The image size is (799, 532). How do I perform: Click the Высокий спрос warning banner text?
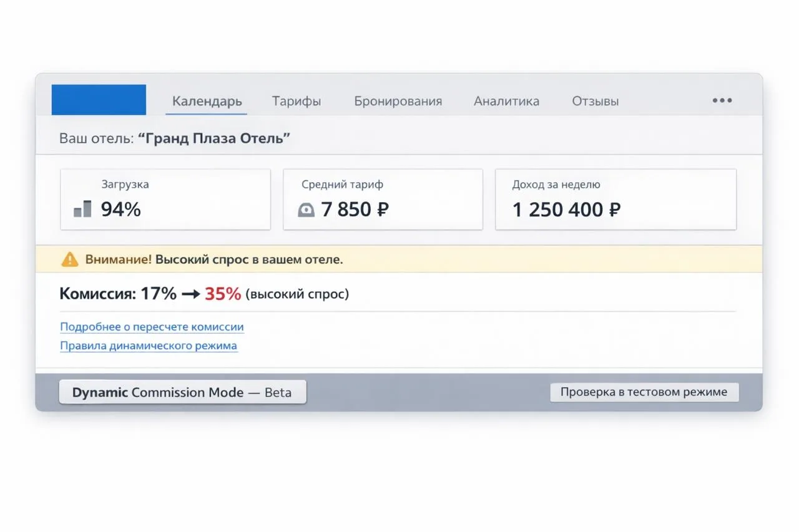click(x=248, y=259)
